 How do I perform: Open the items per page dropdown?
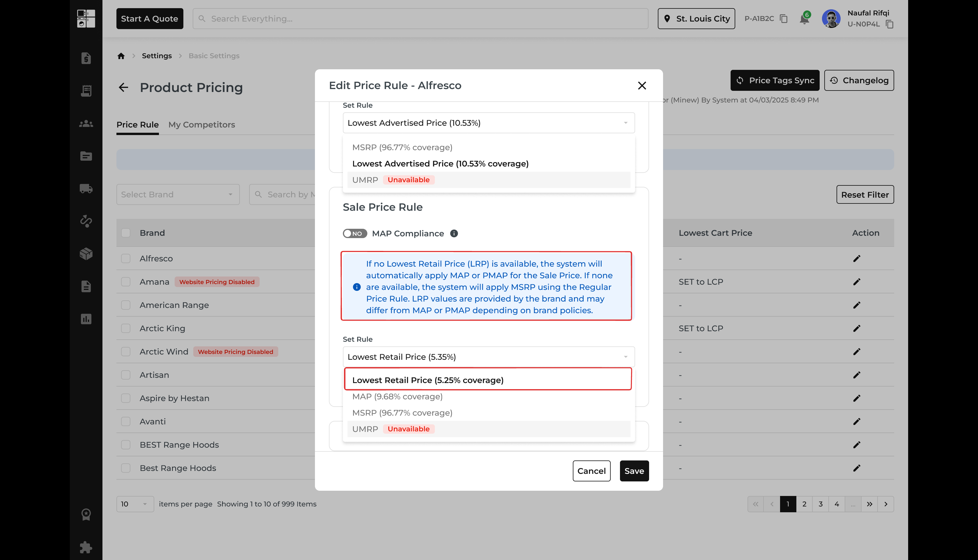pos(135,504)
